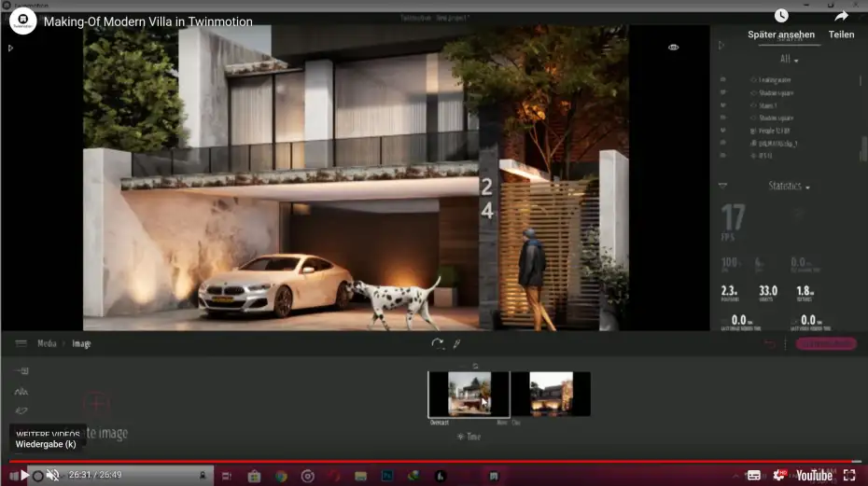Click the red undo arrow icon
Viewport: 868px width, 486px height.
[x=769, y=343]
